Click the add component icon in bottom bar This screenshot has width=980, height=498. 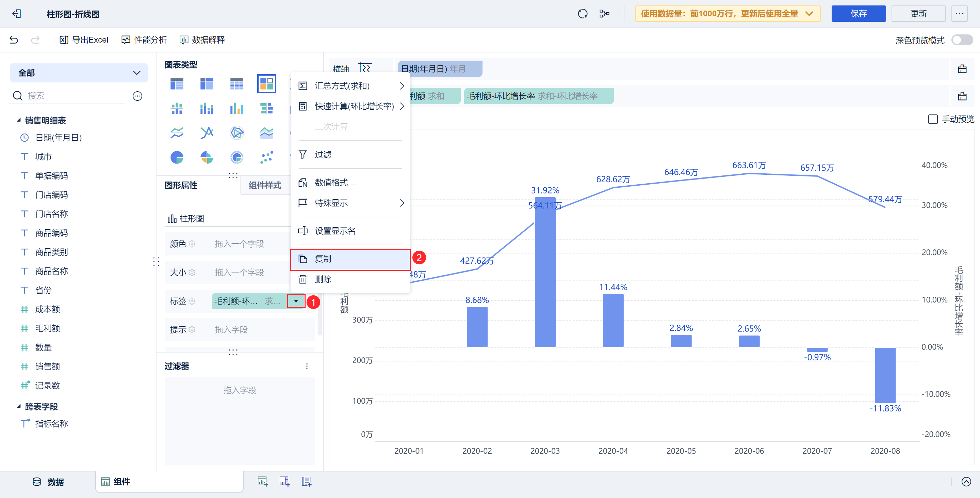[x=262, y=482]
